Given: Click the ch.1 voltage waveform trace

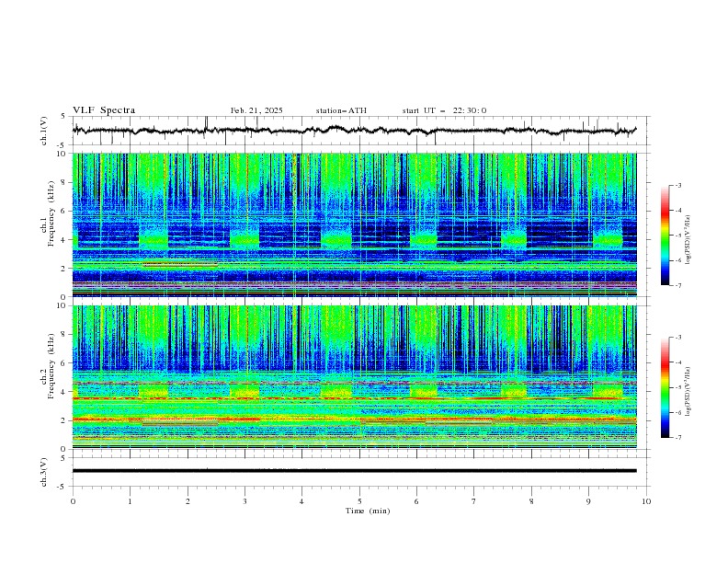Looking at the screenshot, I should [354, 131].
